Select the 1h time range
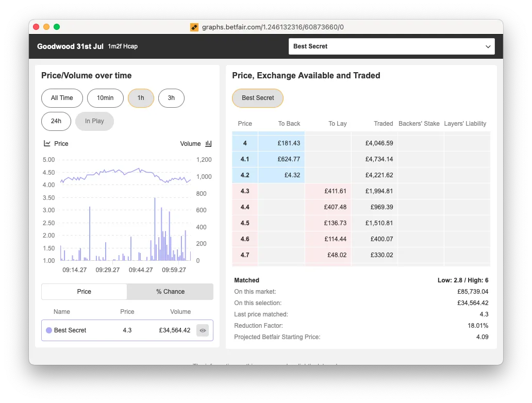Viewport: 532px width, 403px height. [141, 98]
